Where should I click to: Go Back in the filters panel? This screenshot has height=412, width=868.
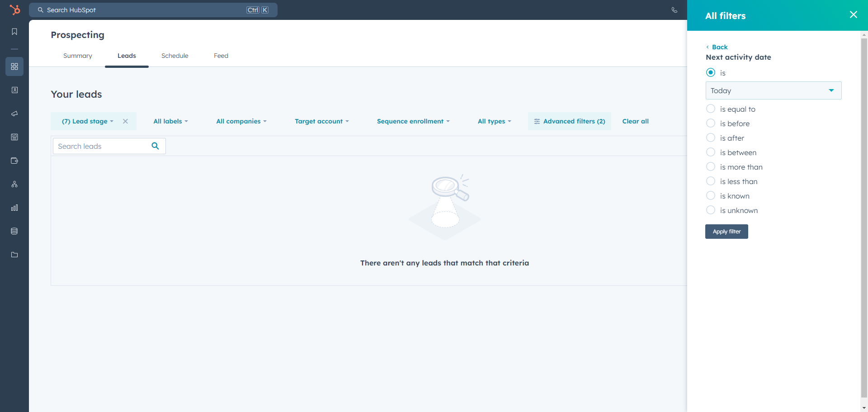[717, 47]
